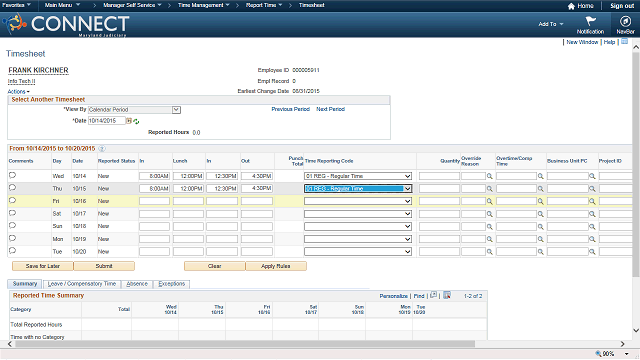Open the Favorites menu

coord(16,5)
